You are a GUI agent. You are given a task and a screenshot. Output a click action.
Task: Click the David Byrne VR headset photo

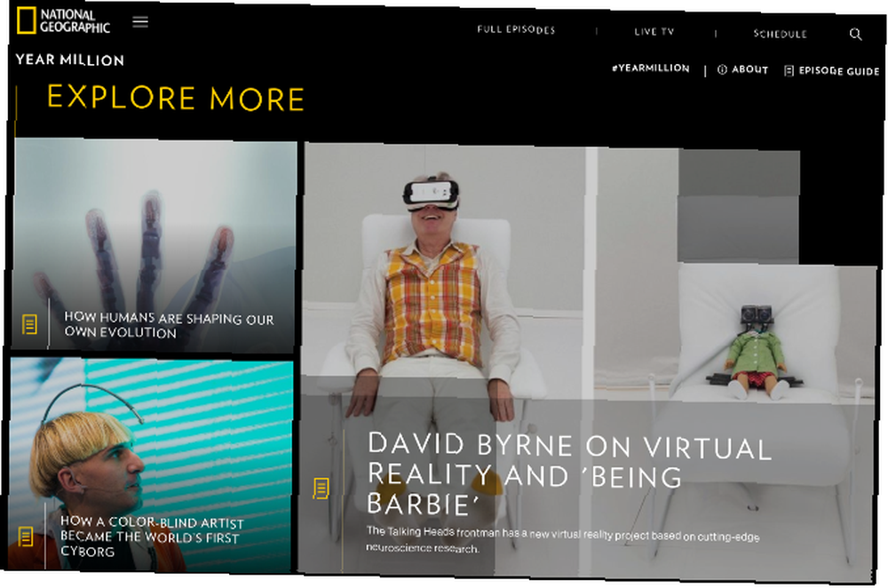click(587, 362)
